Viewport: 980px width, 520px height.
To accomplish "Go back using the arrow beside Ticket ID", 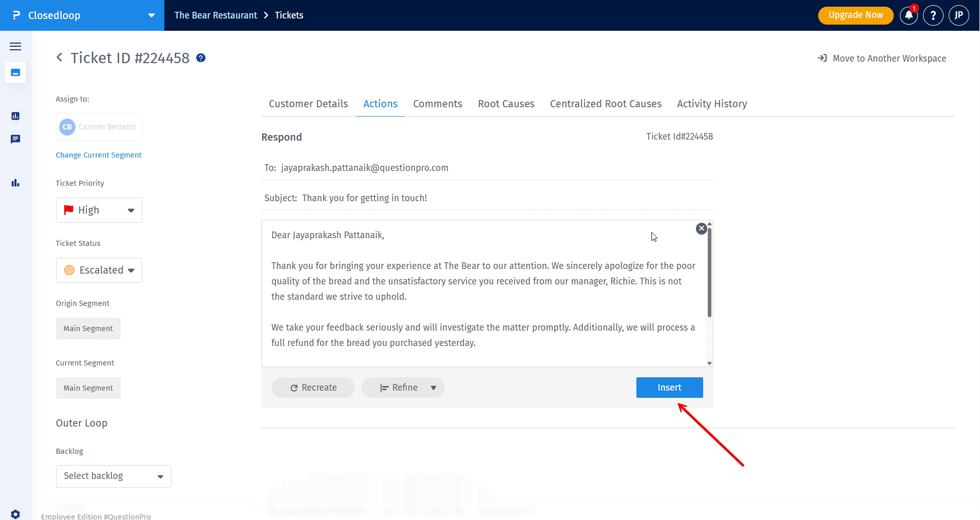I will point(60,57).
